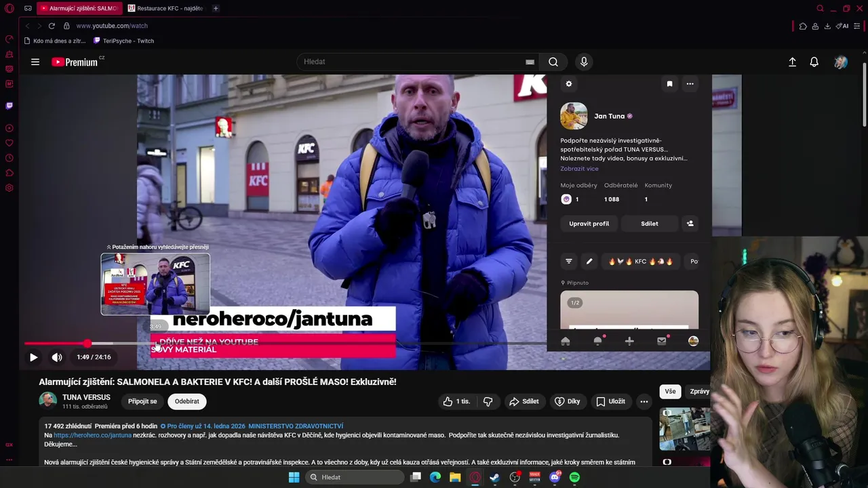The image size is (868, 488).
Task: Open the AI assistant toolbar button
Action: pyautogui.click(x=842, y=26)
